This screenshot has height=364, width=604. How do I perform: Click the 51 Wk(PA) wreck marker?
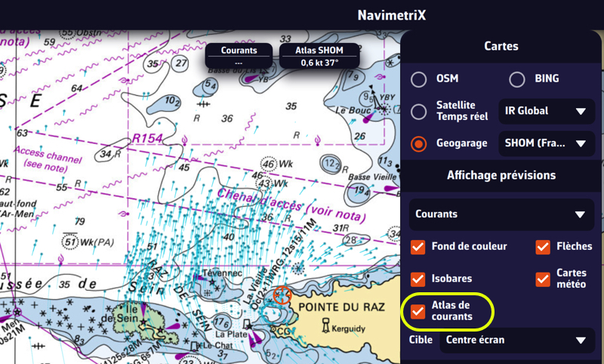[70, 241]
